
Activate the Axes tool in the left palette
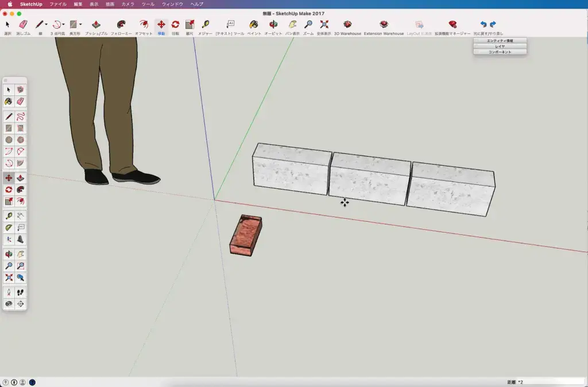coord(9,239)
